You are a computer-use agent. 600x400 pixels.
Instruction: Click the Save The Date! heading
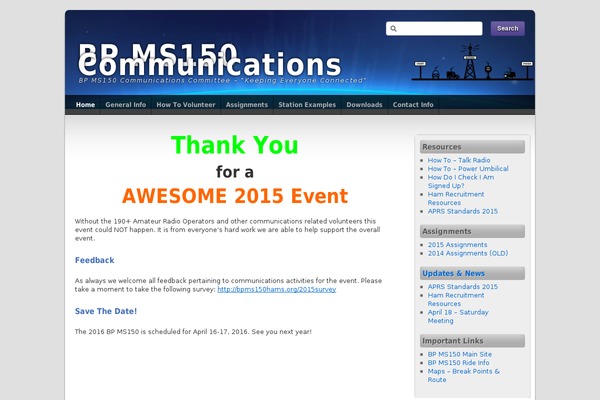[106, 311]
